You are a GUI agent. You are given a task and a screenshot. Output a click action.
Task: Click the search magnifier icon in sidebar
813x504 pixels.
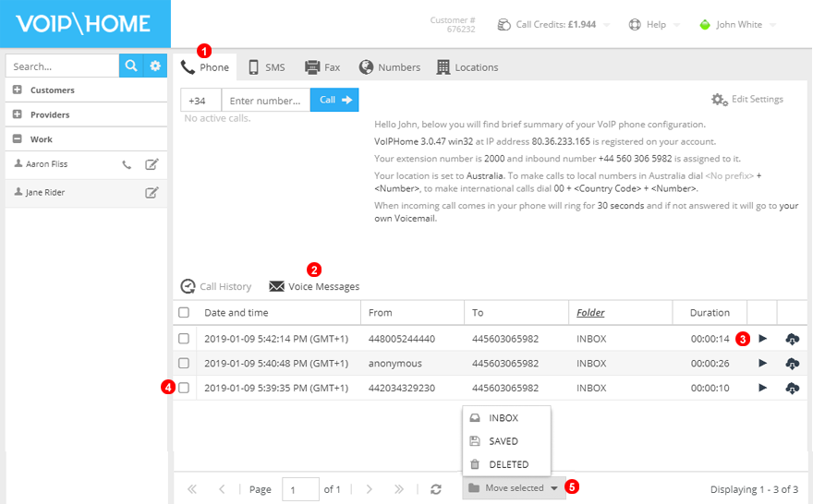point(131,66)
